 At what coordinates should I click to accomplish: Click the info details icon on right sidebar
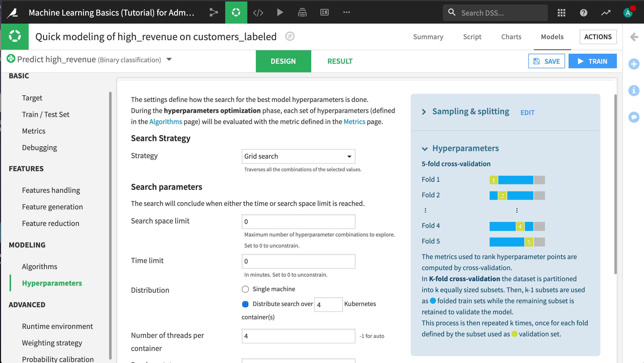(x=634, y=91)
